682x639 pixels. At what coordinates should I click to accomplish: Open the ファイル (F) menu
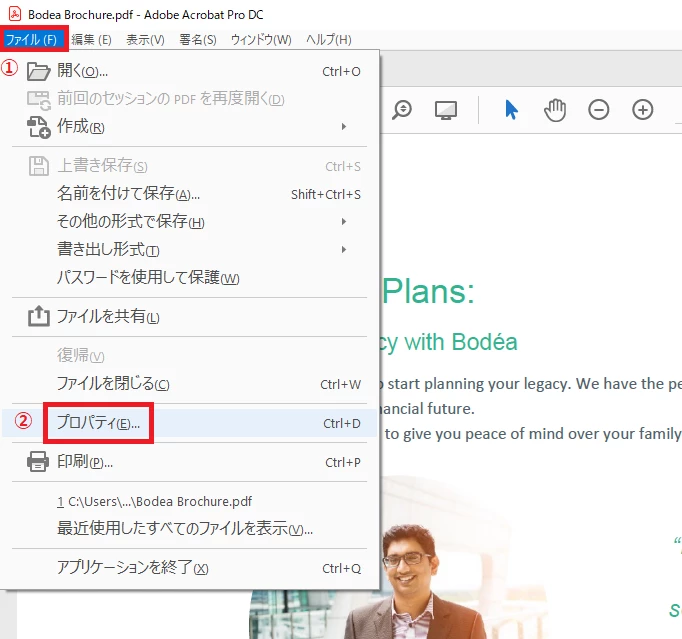tap(32, 40)
